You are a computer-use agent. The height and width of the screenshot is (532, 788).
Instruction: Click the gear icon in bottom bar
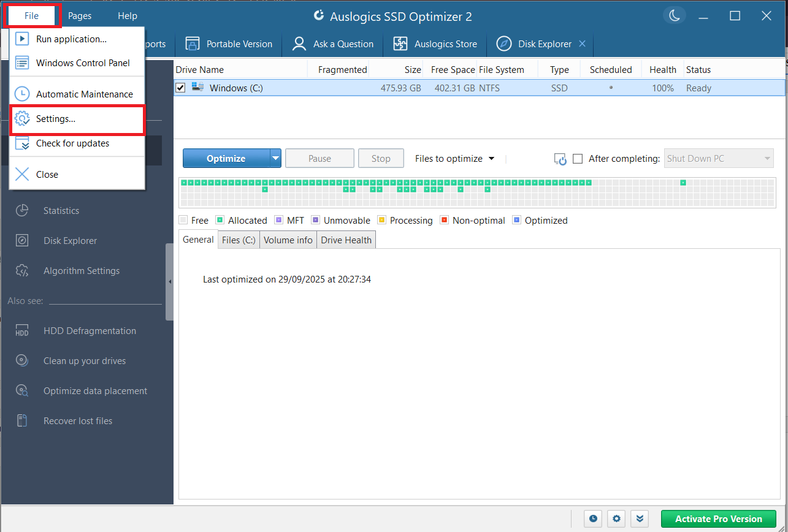616,519
